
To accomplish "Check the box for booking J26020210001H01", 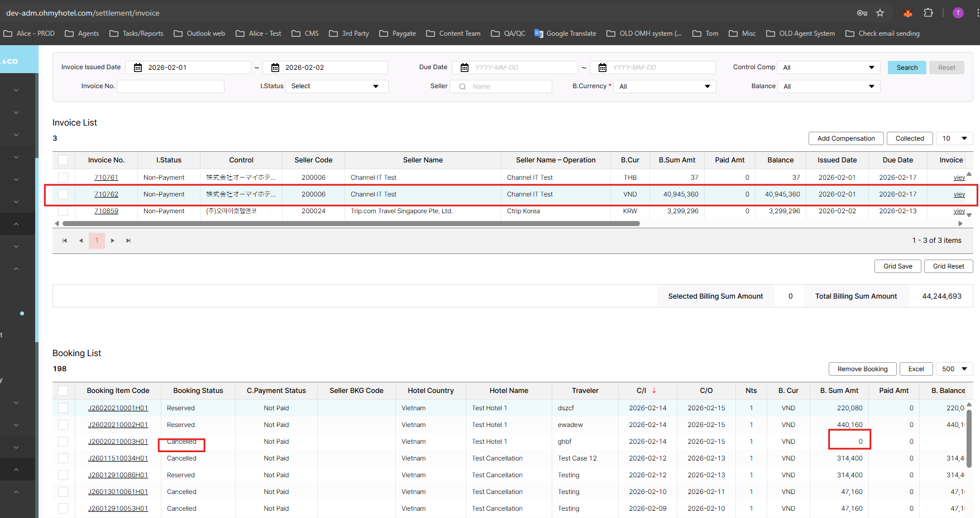I will click(x=63, y=408).
